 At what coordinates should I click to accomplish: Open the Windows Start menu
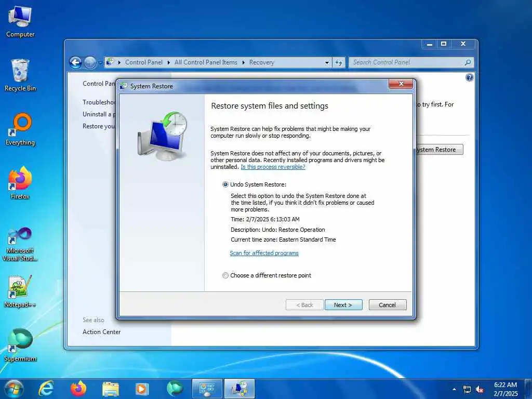14,389
